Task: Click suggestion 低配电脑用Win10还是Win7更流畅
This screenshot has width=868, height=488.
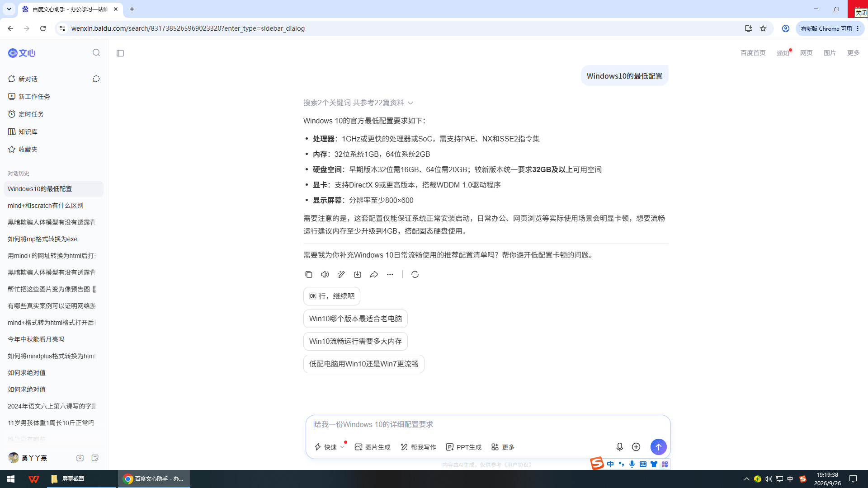Action: (364, 364)
